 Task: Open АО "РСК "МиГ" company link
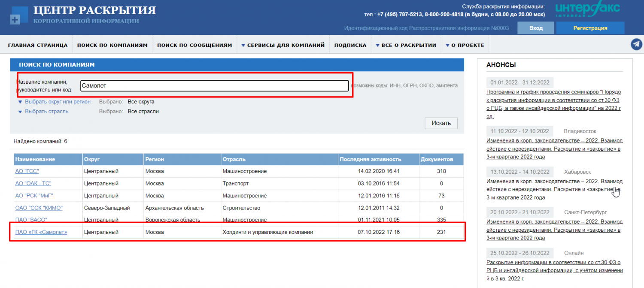point(33,196)
